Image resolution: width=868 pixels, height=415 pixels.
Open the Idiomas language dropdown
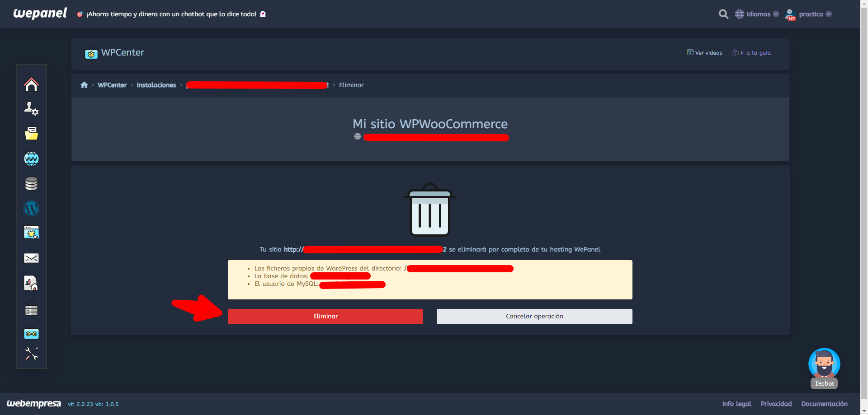757,14
